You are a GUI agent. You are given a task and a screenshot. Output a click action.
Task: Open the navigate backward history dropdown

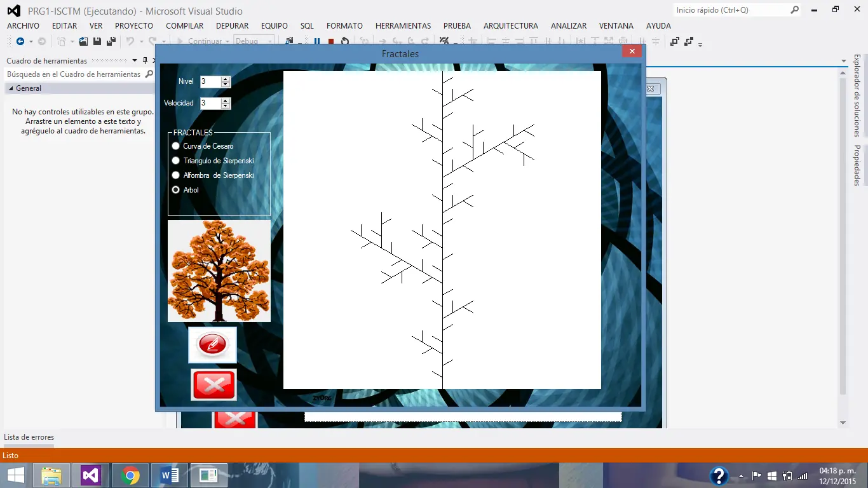tap(31, 42)
